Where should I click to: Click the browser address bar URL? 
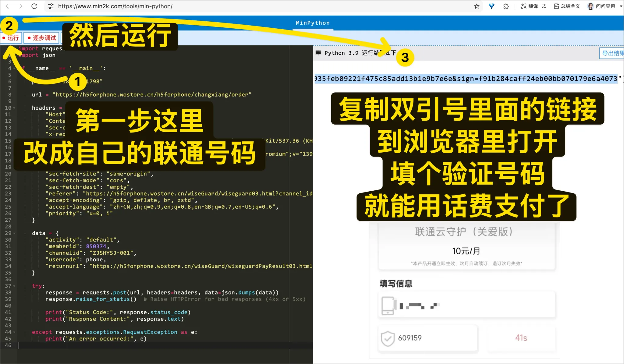pos(115,6)
